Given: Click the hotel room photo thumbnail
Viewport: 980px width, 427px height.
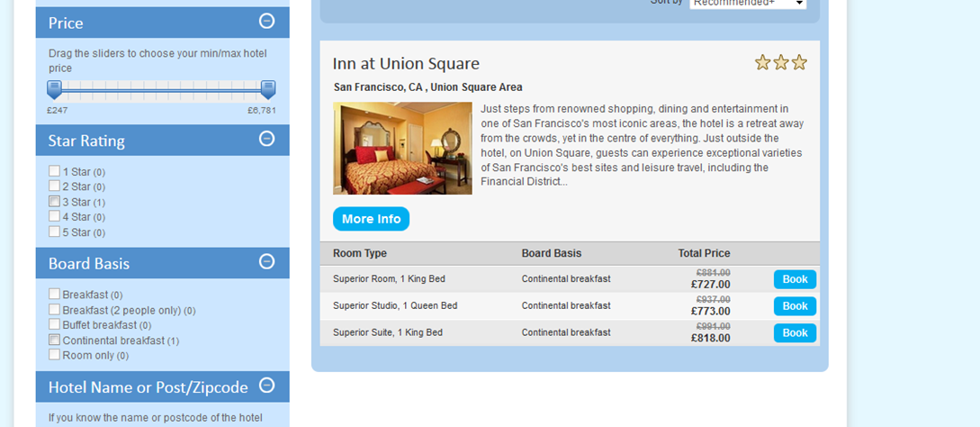Looking at the screenshot, I should pyautogui.click(x=402, y=148).
